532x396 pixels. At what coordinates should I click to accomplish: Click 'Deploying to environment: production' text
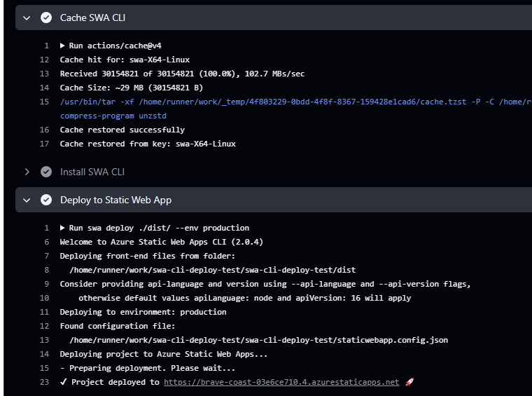143,312
